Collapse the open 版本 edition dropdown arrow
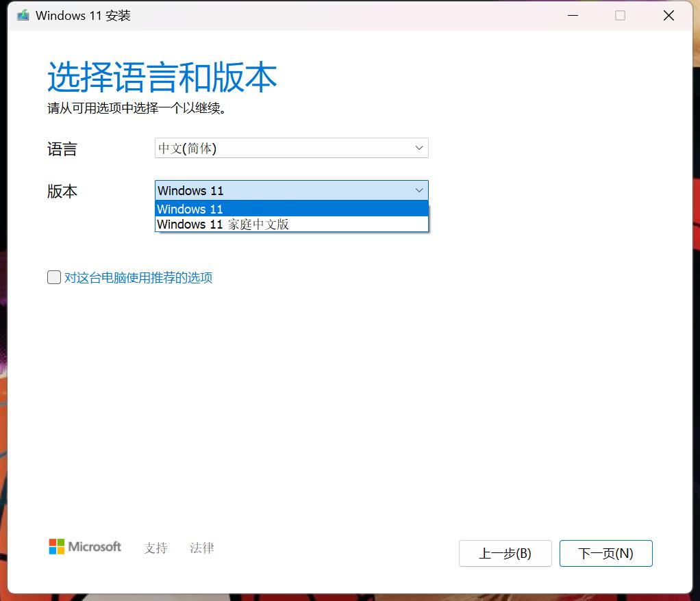Viewport: 700px width, 601px height. coord(419,190)
